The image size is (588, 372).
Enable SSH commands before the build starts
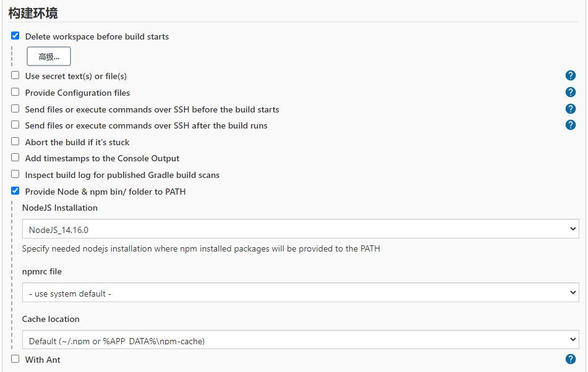(x=15, y=109)
